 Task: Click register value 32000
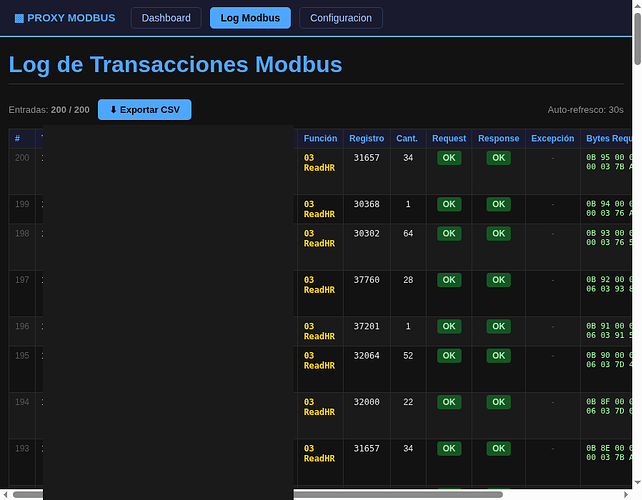point(366,402)
